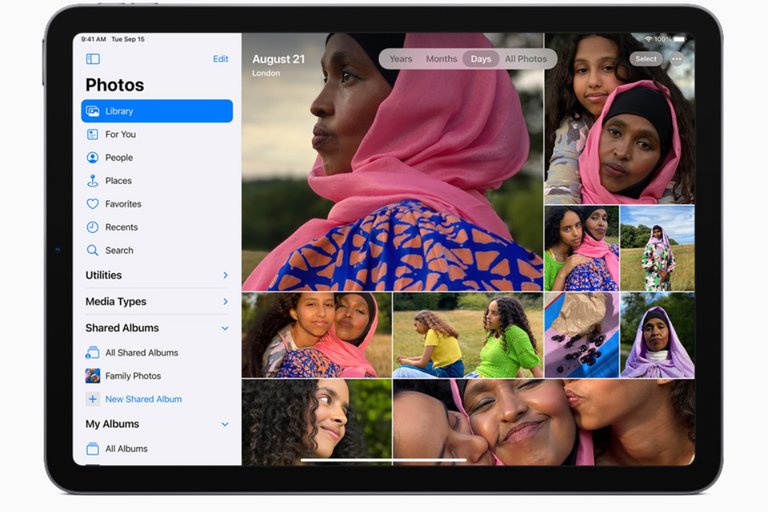Screen dimensions: 768x512
Task: Open the photo of berries on purple tray
Action: coord(581,335)
